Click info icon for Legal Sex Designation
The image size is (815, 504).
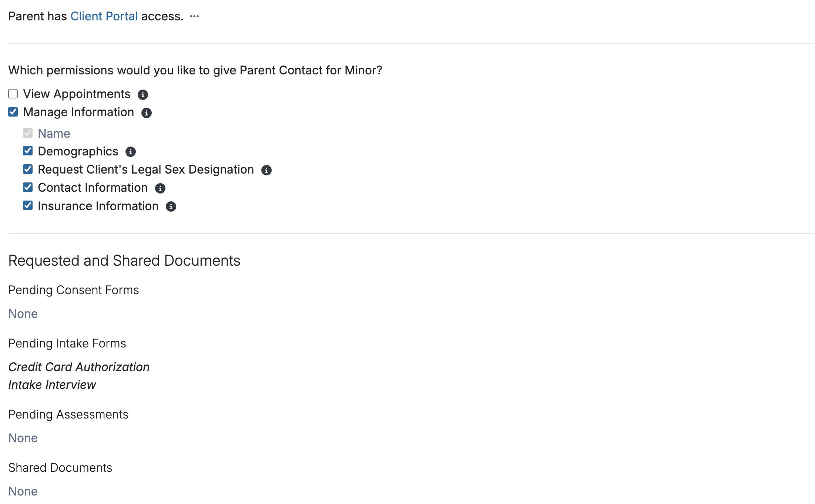pyautogui.click(x=266, y=170)
